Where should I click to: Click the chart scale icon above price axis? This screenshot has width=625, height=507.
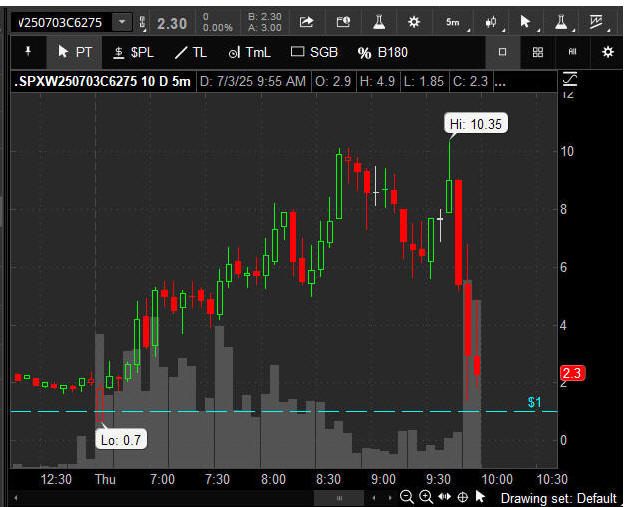(570, 79)
